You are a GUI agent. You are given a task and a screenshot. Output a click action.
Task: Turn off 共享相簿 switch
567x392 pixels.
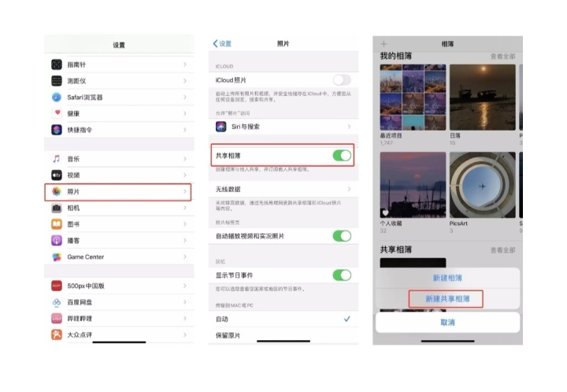(x=342, y=155)
